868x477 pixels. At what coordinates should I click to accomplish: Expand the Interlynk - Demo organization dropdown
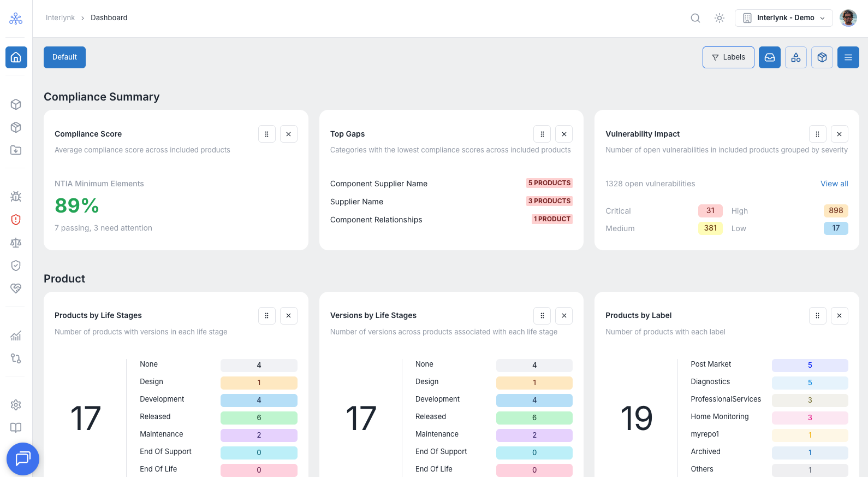click(784, 18)
